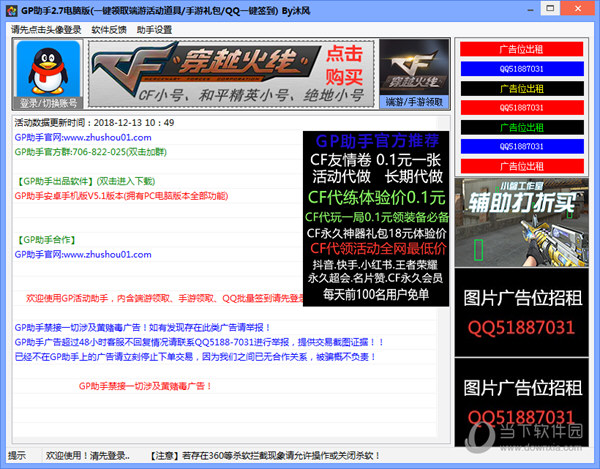Maximize the GP助手 window
600x469 pixels.
[x=550, y=8]
